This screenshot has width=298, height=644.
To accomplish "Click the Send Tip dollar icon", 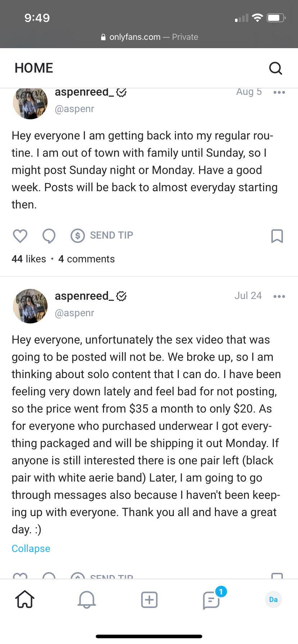I will (x=78, y=236).
